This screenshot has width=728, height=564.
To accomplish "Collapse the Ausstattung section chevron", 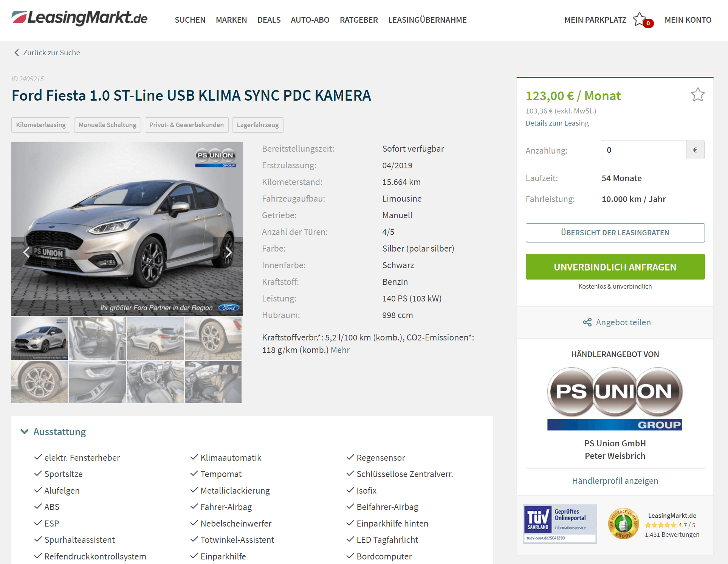I will [25, 432].
